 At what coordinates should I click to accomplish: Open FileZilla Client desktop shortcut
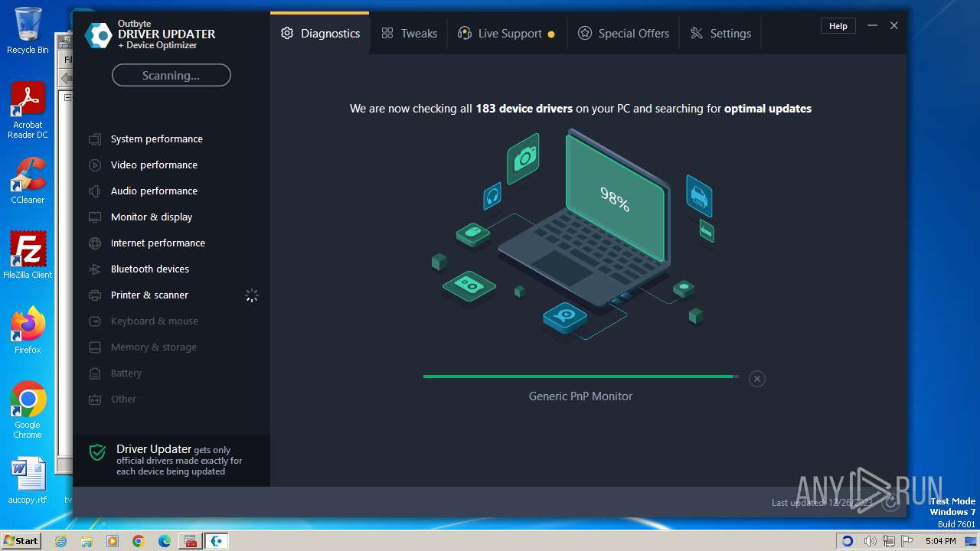[x=28, y=256]
